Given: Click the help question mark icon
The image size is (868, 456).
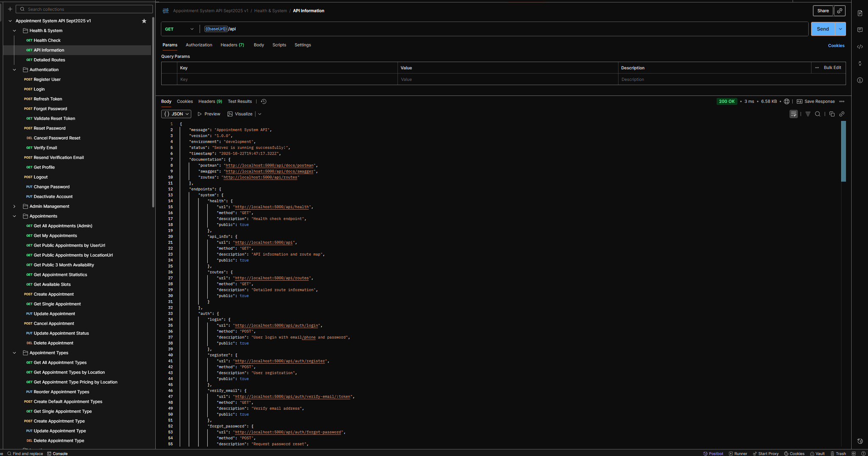Looking at the screenshot, I should (x=863, y=453).
